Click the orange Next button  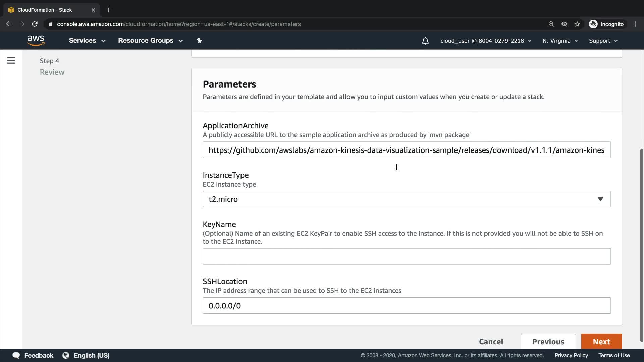[601, 341]
